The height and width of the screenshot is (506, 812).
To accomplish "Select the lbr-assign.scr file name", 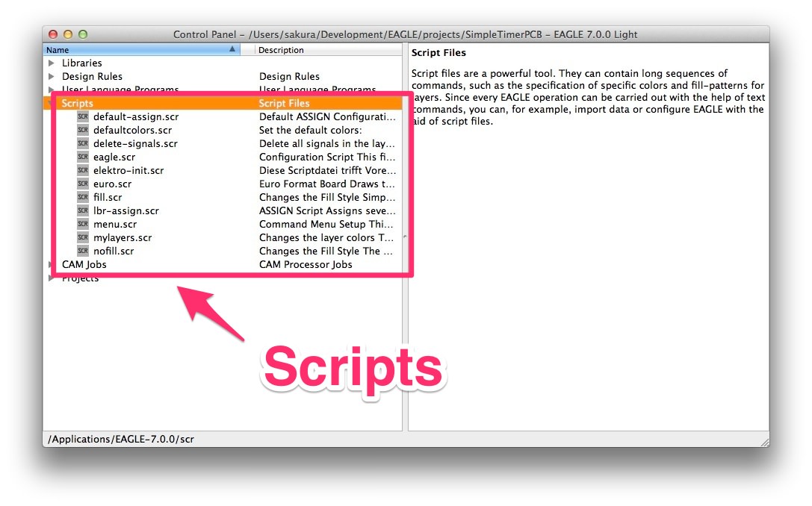I will 126,211.
